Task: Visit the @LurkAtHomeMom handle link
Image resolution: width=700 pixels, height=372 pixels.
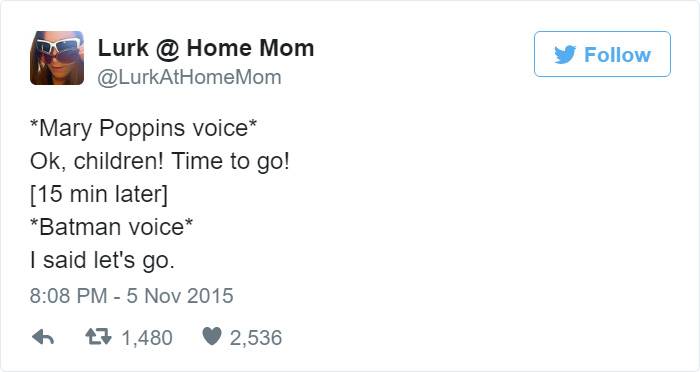Action: click(x=189, y=77)
